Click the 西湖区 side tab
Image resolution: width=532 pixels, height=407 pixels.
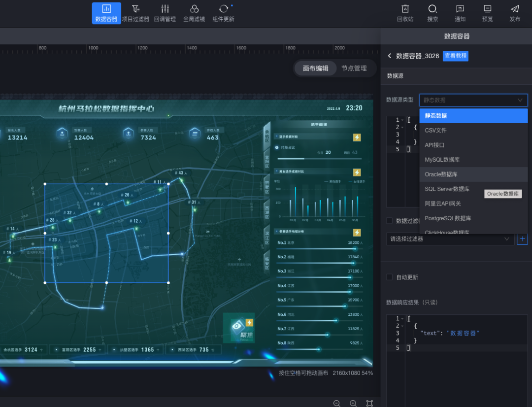click(x=267, y=212)
